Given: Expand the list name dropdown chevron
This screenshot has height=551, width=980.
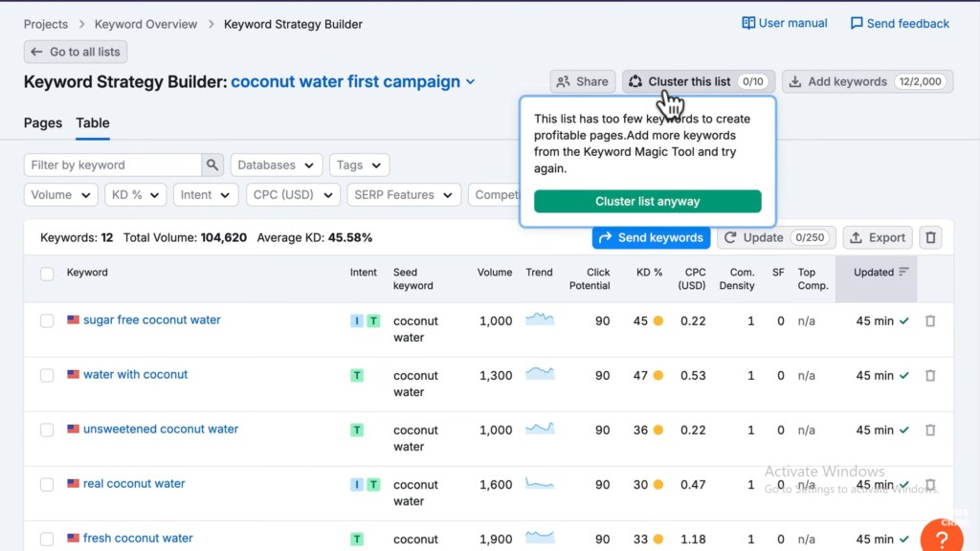Looking at the screenshot, I should pyautogui.click(x=471, y=82).
